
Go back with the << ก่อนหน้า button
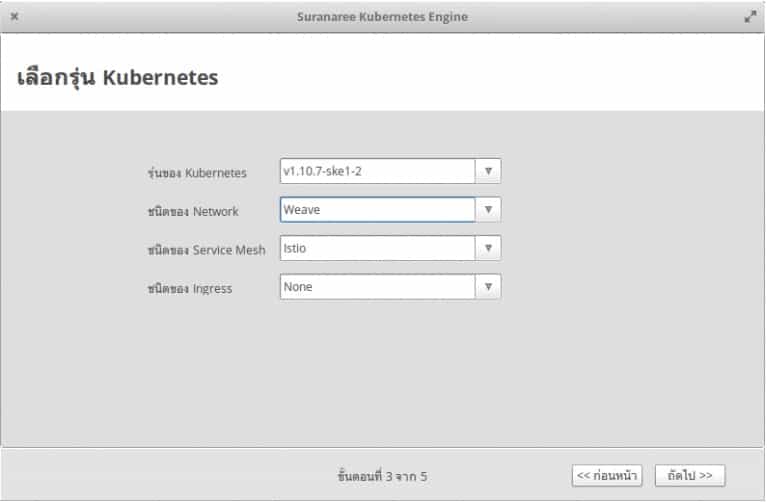pyautogui.click(x=607, y=475)
